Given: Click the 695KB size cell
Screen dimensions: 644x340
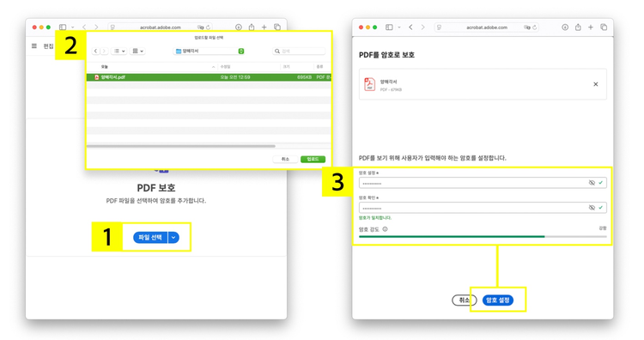Looking at the screenshot, I should [x=304, y=77].
